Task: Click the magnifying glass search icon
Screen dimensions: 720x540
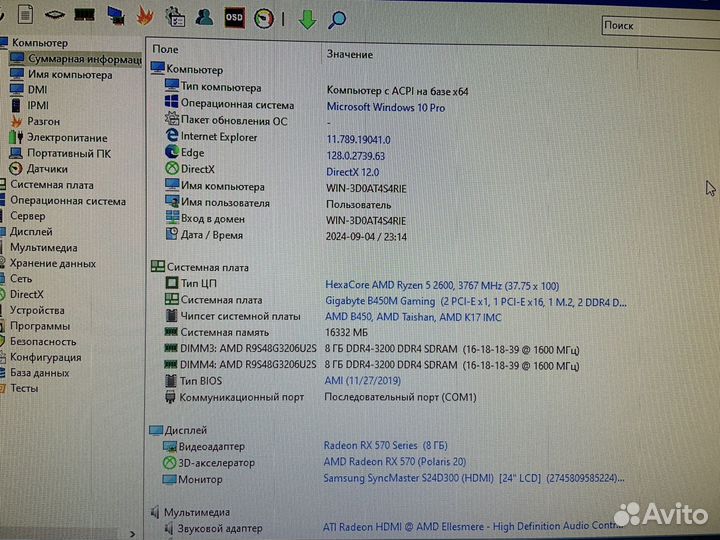Action: (337, 18)
